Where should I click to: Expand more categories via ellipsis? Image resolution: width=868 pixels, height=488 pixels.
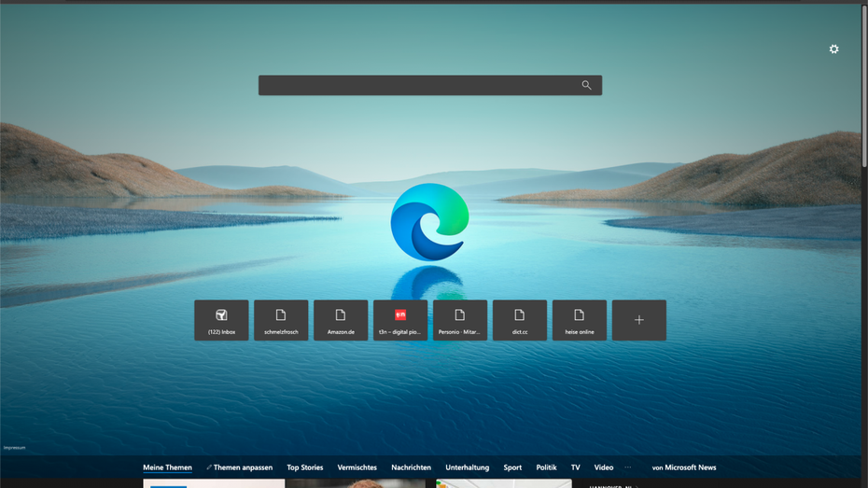coord(627,467)
